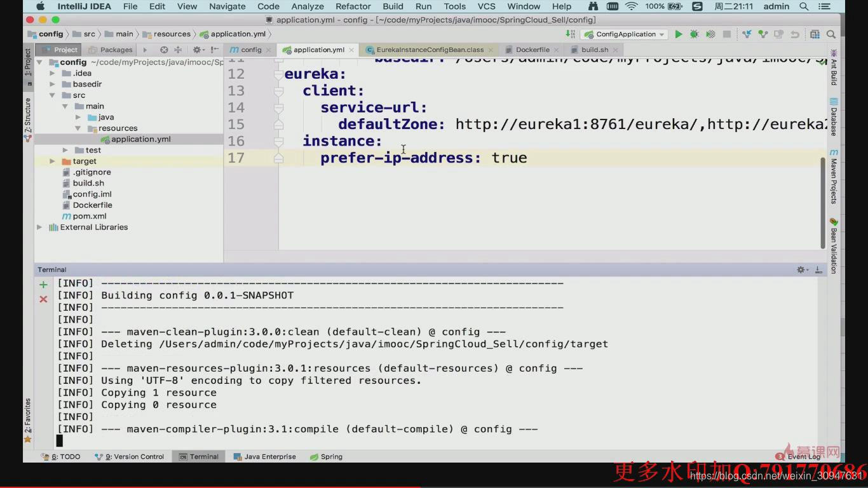Select .gitignore in project tree
Screen dimensions: 868x488
pyautogui.click(x=92, y=172)
